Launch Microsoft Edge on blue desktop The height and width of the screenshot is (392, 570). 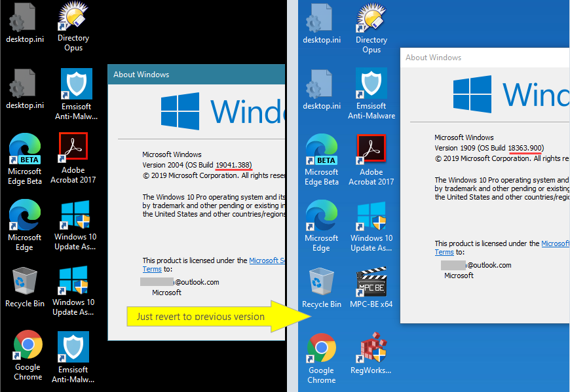click(321, 226)
